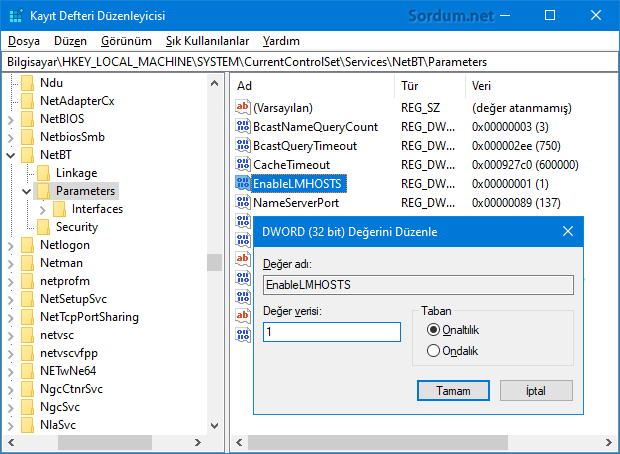Click the DWORD icon next to CacheTimeout
The width and height of the screenshot is (620, 454).
pyautogui.click(x=243, y=164)
